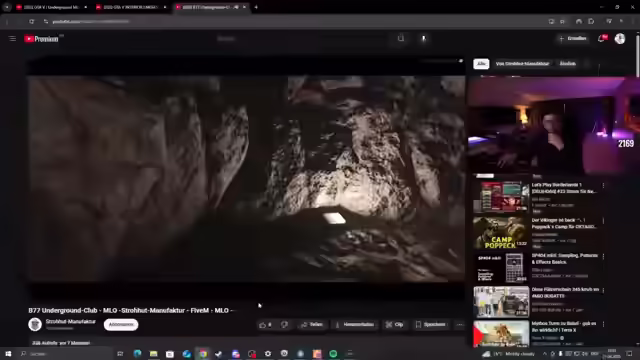640x360 pixels.
Task: Show the weather widget Mostly cloudy
Action: click(509, 354)
